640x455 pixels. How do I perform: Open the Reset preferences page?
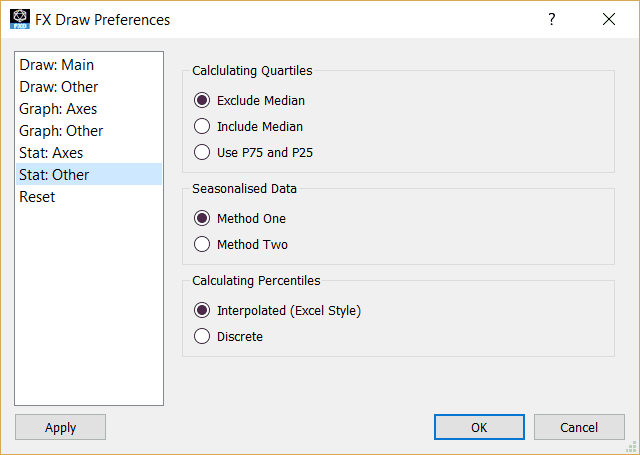tap(89, 197)
